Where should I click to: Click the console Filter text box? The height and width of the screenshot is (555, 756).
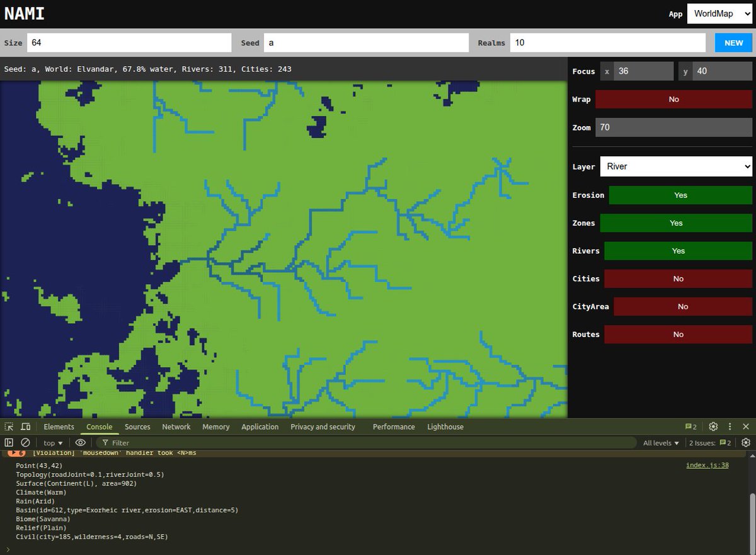(x=365, y=443)
